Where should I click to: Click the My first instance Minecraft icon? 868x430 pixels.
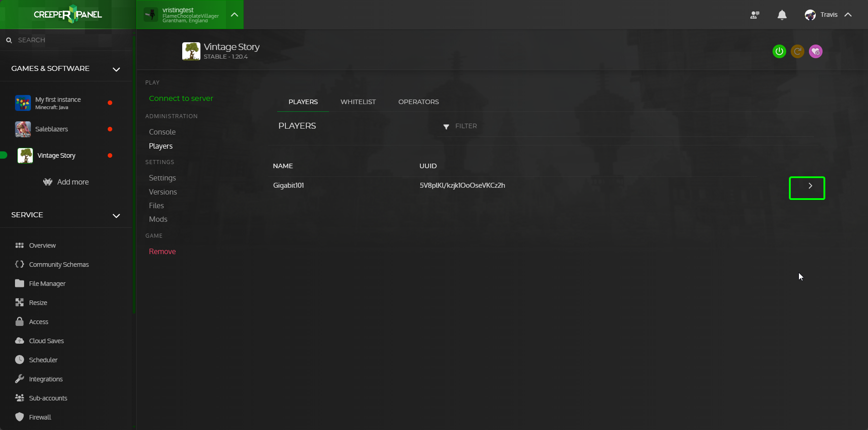coord(23,103)
